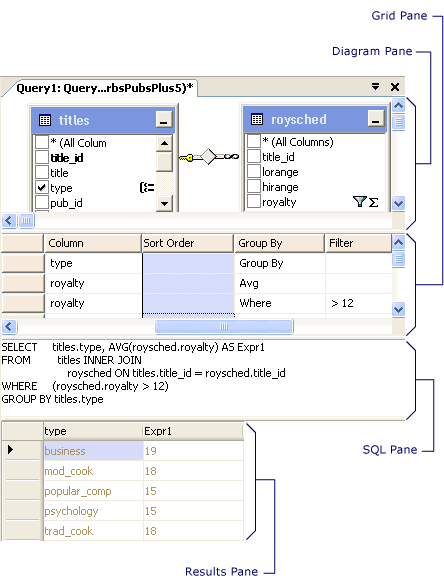Image resolution: width=444 pixels, height=587 pixels.
Task: Click the group-by icon beside type
Action: point(147,187)
